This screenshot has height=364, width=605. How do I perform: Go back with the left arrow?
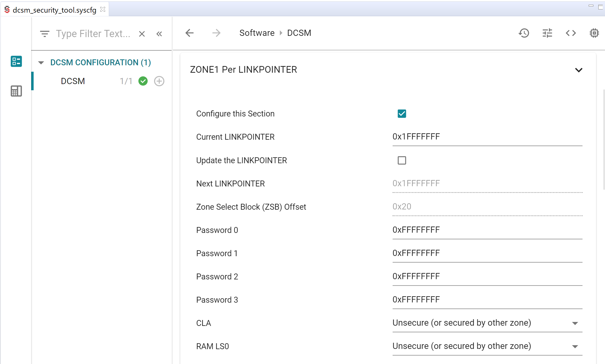[x=189, y=33]
